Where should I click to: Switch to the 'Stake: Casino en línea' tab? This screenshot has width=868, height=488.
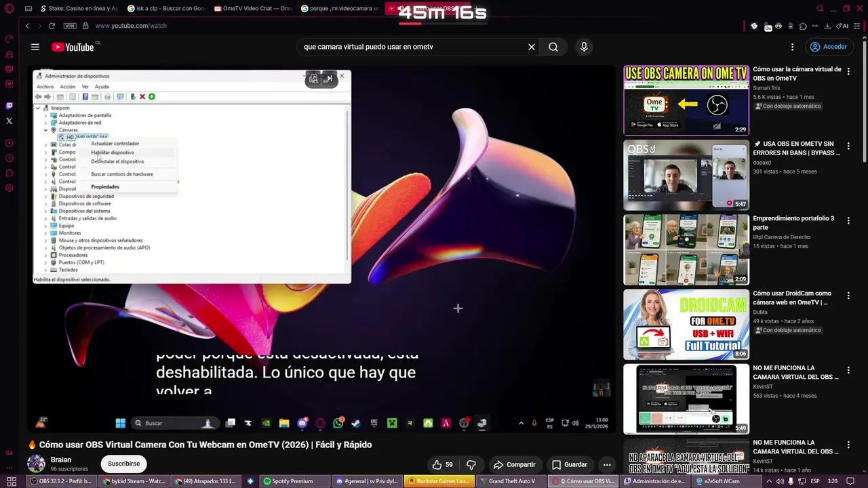(x=79, y=9)
